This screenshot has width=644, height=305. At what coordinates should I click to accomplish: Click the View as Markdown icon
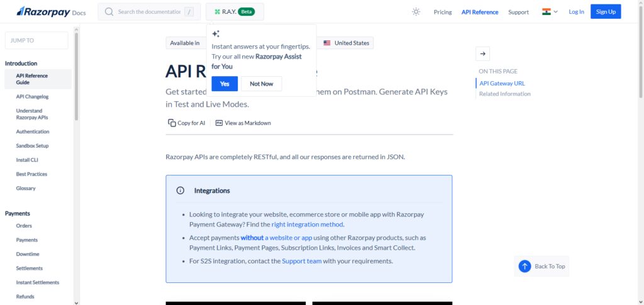219,123
